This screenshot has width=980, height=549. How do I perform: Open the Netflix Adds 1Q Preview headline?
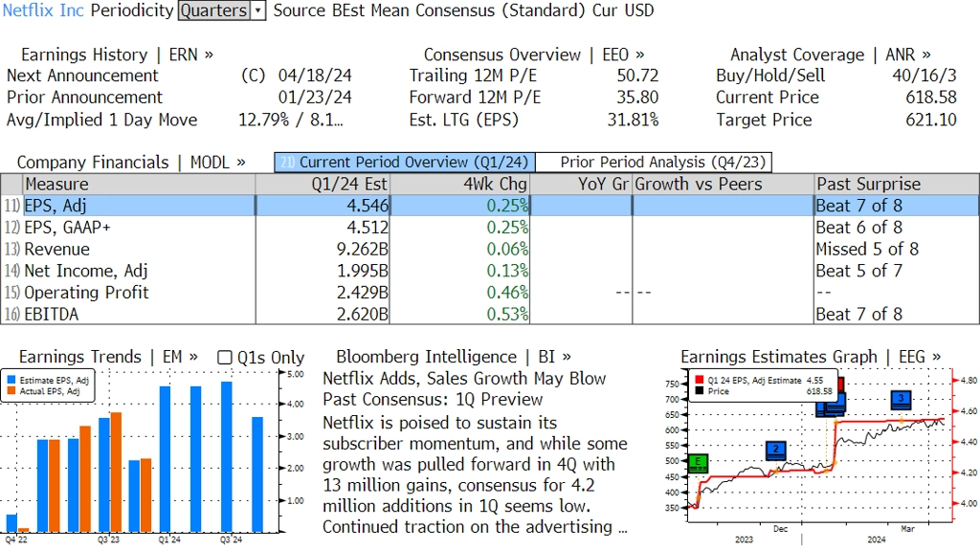point(464,388)
